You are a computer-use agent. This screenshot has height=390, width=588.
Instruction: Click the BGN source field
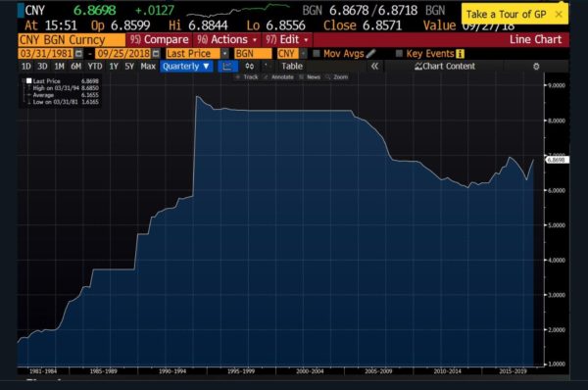pyautogui.click(x=253, y=54)
